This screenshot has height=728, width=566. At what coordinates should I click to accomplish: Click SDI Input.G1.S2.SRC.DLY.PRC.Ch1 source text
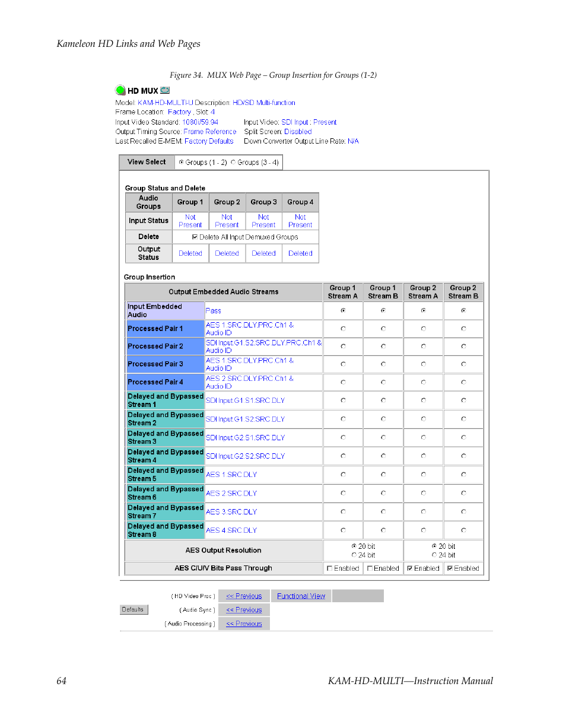(264, 346)
